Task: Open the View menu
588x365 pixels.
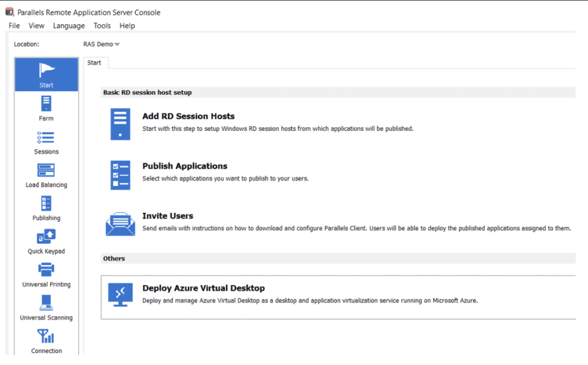Action: tap(36, 26)
